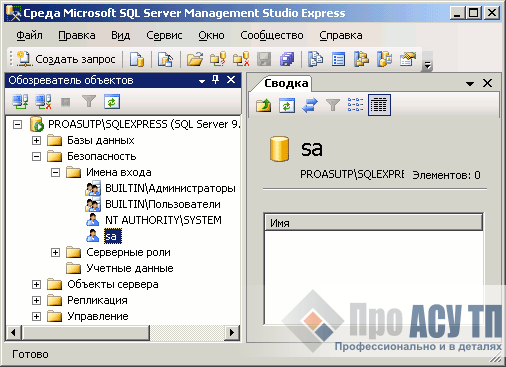
Task: Click the Готово status bar text
Action: pos(30,354)
